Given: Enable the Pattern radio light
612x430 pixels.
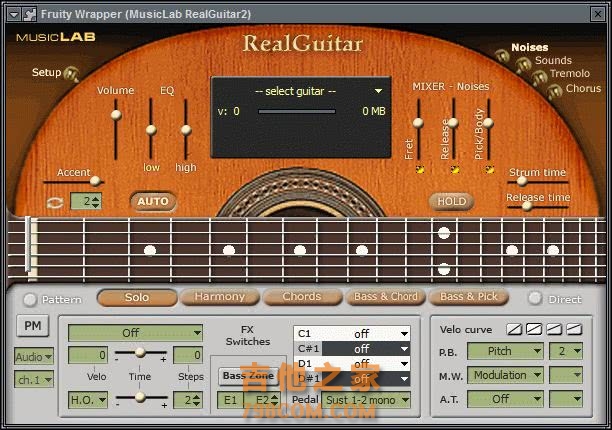Looking at the screenshot, I should point(30,299).
